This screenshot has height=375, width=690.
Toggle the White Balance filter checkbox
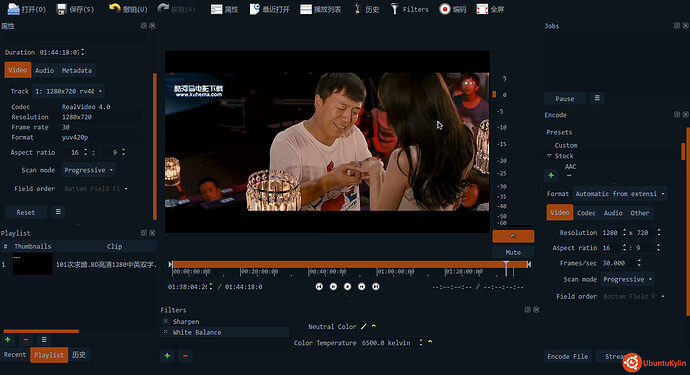point(165,332)
